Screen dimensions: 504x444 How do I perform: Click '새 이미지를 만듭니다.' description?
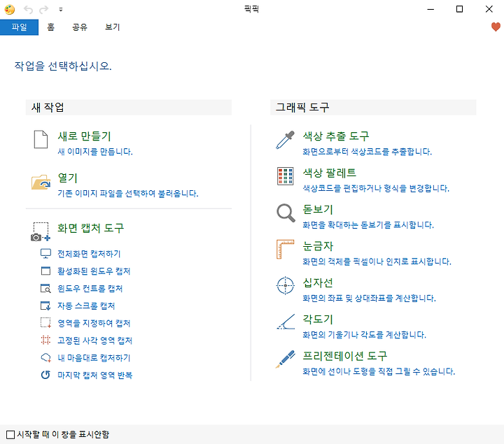(94, 152)
